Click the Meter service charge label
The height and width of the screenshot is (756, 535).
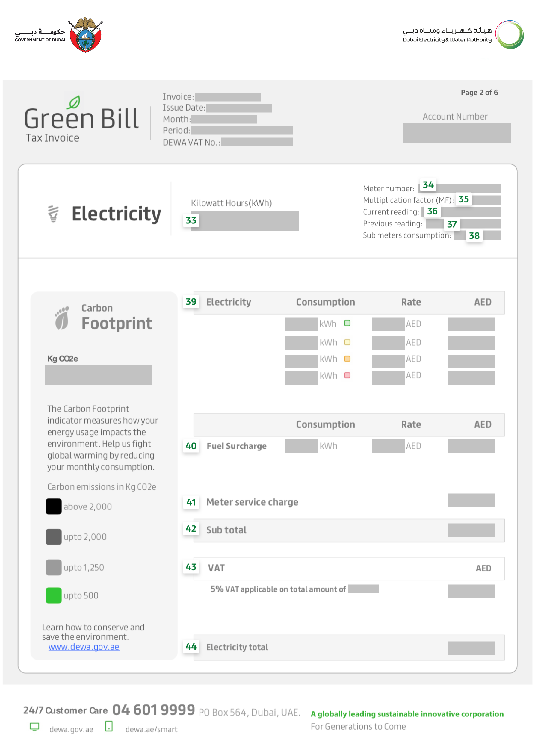click(252, 502)
